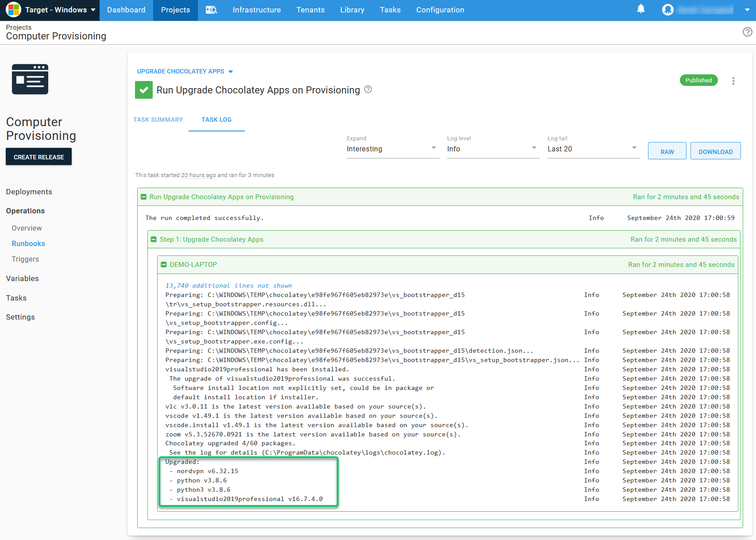Open the Log tail dropdown
Viewport: 756px width, 540px height.
coord(593,149)
